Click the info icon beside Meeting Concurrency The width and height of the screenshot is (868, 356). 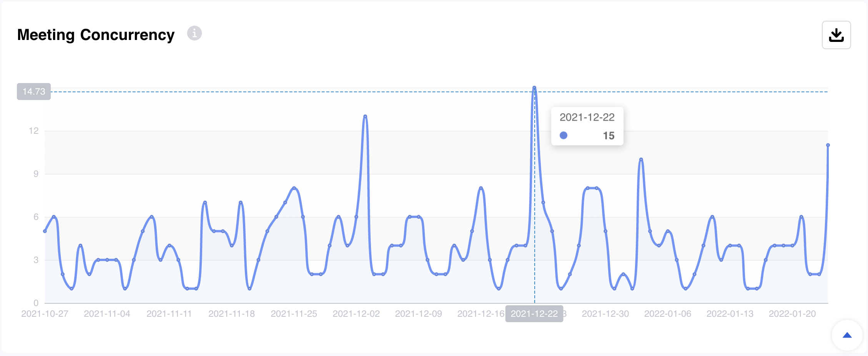pos(194,33)
